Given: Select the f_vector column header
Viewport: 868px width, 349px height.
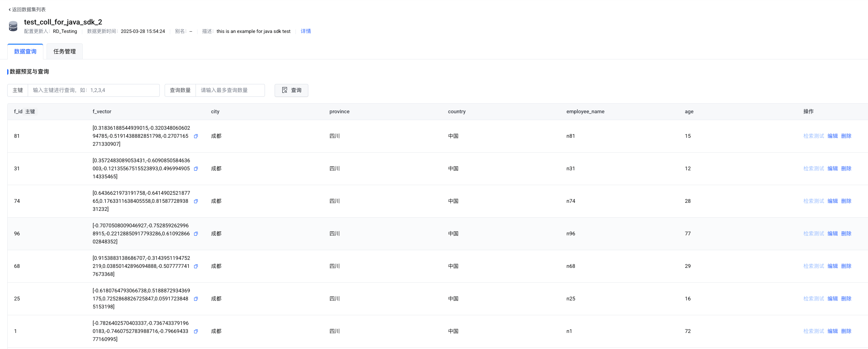Looking at the screenshot, I should pyautogui.click(x=102, y=112).
